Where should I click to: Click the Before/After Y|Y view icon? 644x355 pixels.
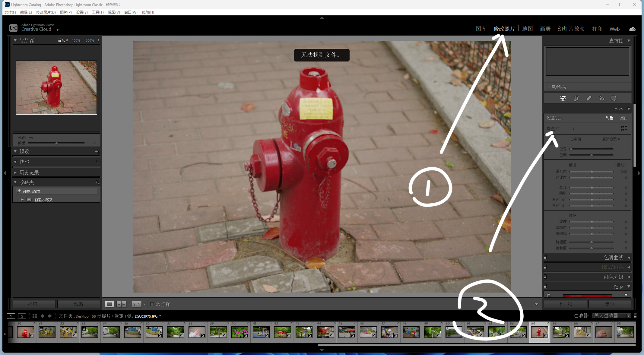pyautogui.click(x=137, y=304)
